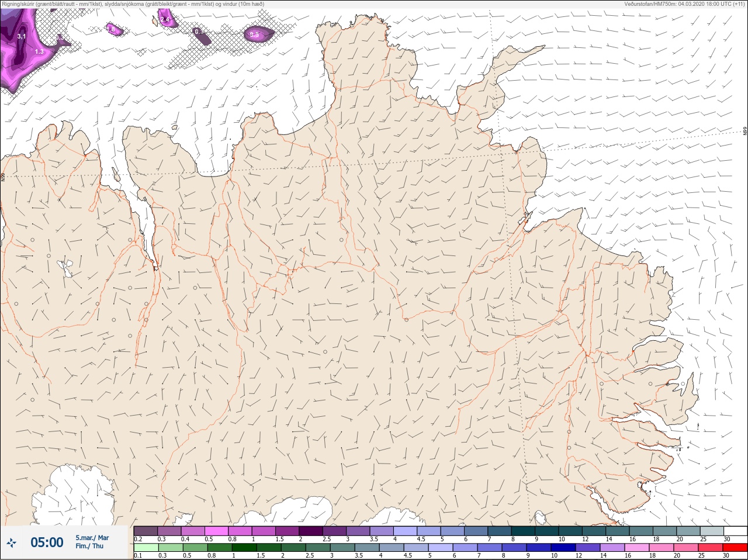Viewport: 748px width, 560px height.
Task: Click the 05:00 forecast time label
Action: pos(47,542)
